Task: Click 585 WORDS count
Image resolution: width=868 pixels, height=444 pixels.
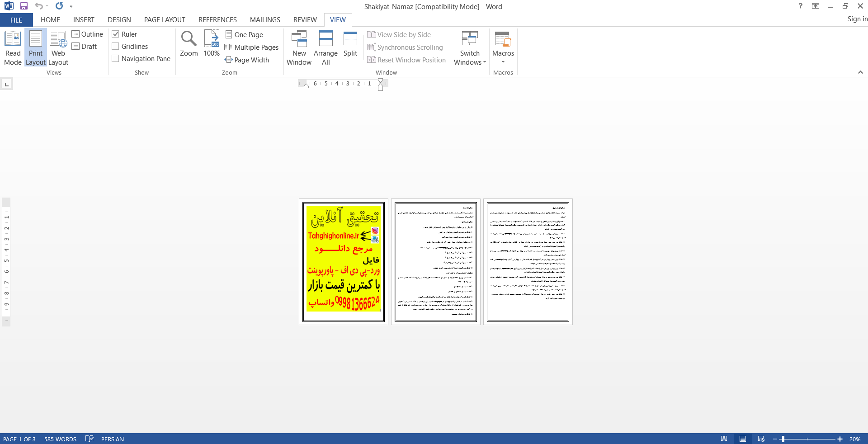Action: click(60, 439)
